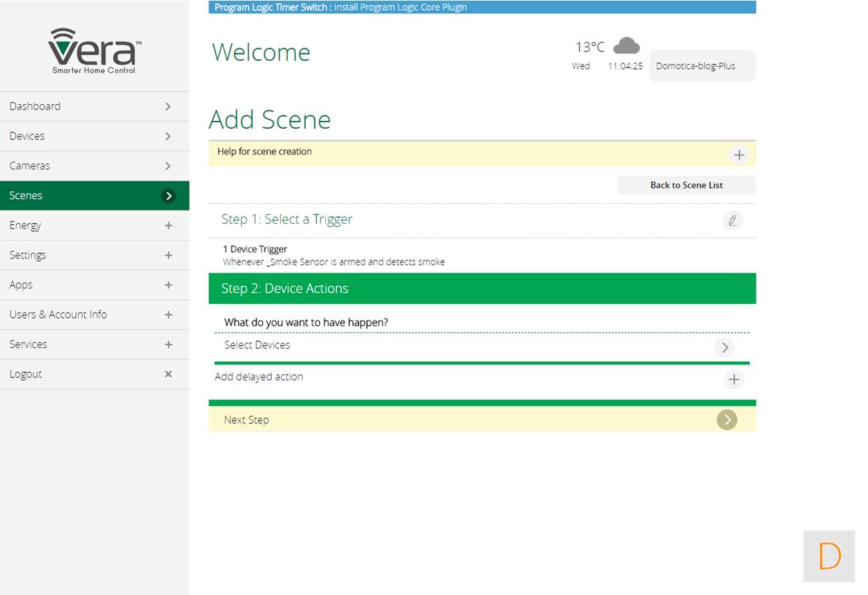The width and height of the screenshot is (868, 595).
Task: Click Install Program Logic Core Plugin link
Action: tap(400, 7)
